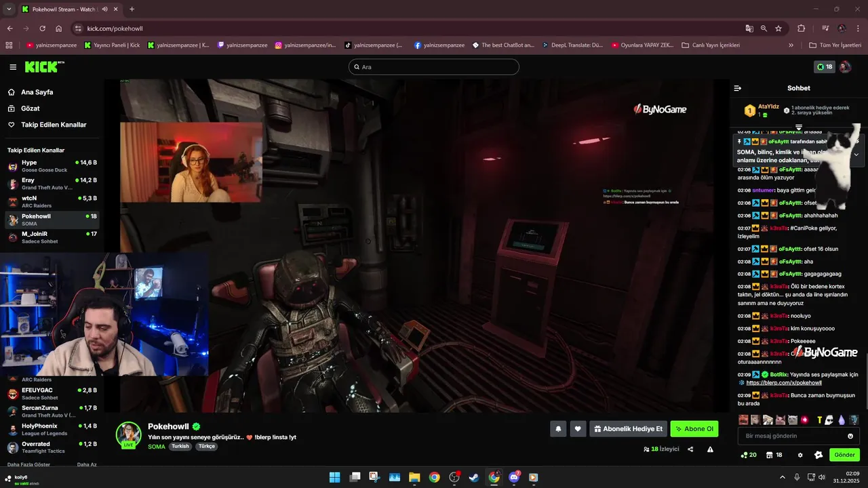Image resolution: width=868 pixels, height=488 pixels.
Task: Click the Turkish tag under stream title
Action: point(180,447)
